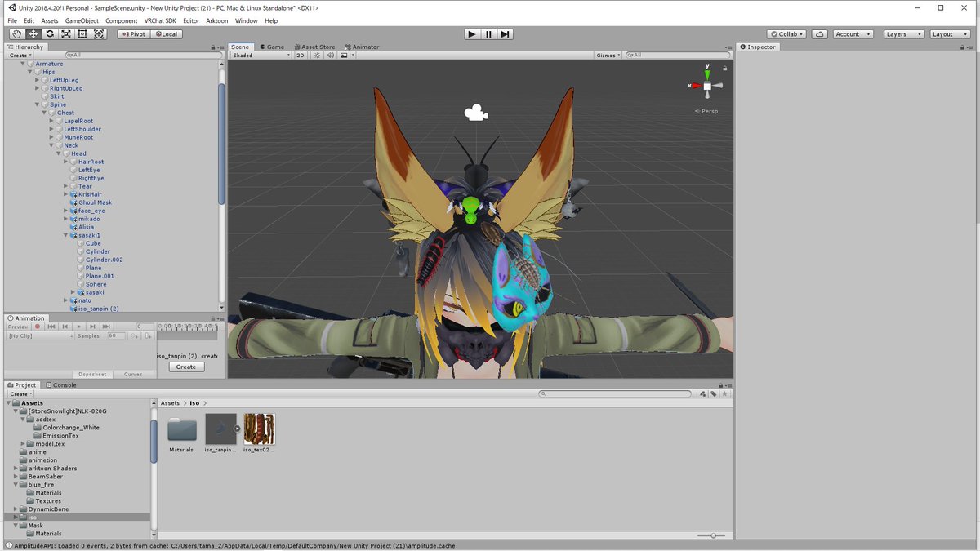This screenshot has width=980, height=551.
Task: Open the Arktoon menu
Action: (x=217, y=20)
